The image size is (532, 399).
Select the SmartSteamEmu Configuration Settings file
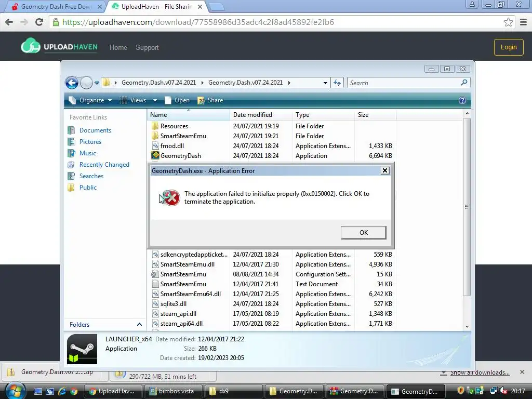pyautogui.click(x=271, y=274)
